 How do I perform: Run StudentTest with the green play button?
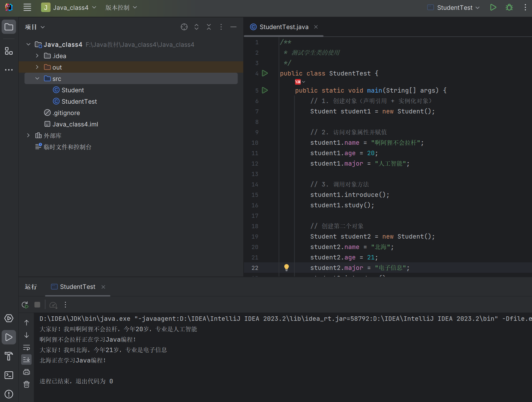tap(493, 7)
